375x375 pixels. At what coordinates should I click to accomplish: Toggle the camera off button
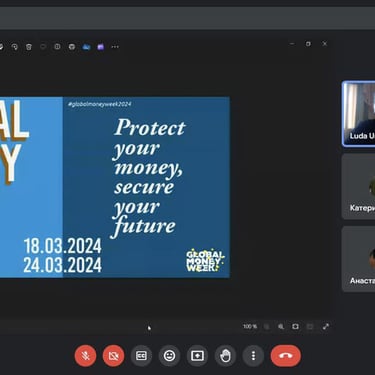tap(113, 356)
